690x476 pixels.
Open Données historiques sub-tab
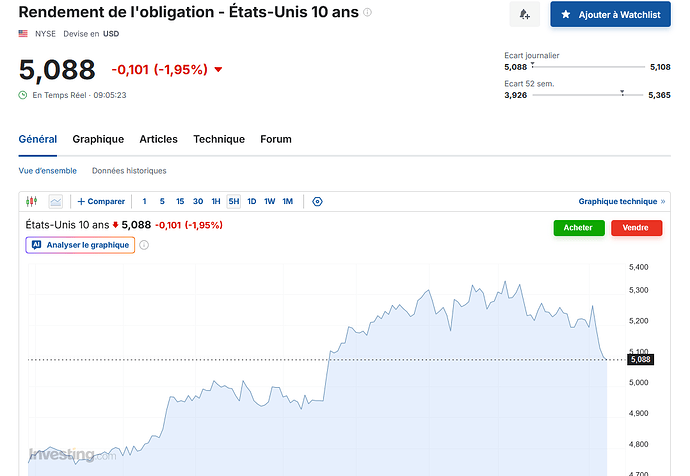coord(129,171)
